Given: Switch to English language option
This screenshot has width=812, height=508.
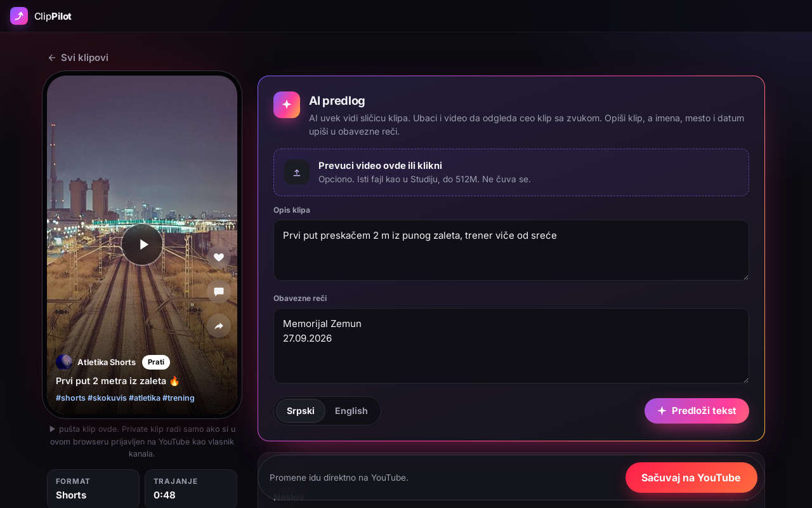Looking at the screenshot, I should (x=351, y=411).
